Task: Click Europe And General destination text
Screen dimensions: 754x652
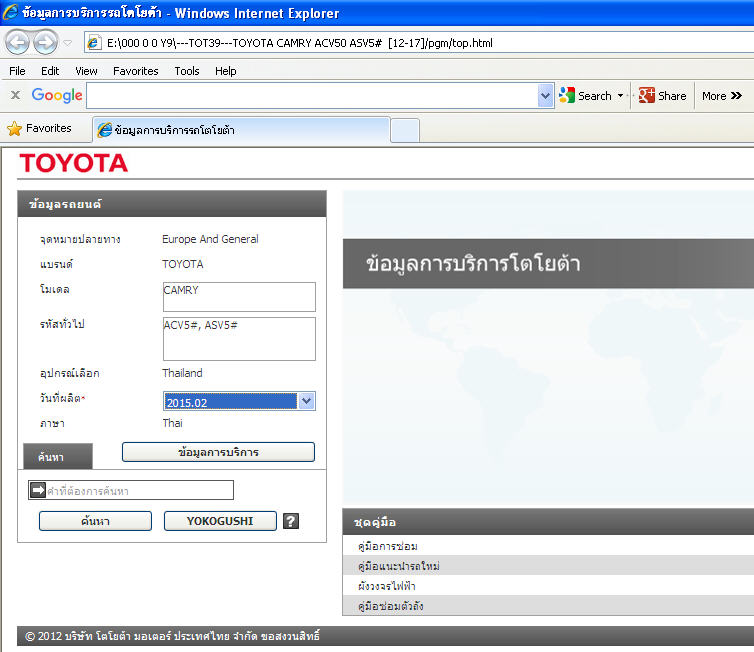Action: tap(210, 239)
